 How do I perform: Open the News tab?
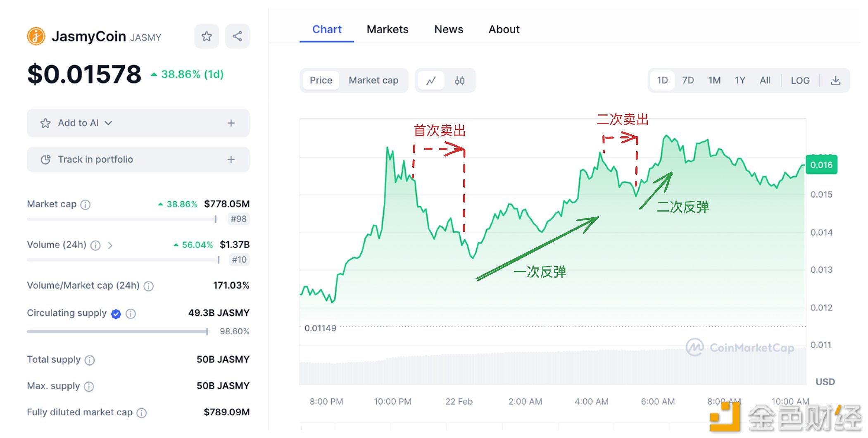(x=448, y=29)
